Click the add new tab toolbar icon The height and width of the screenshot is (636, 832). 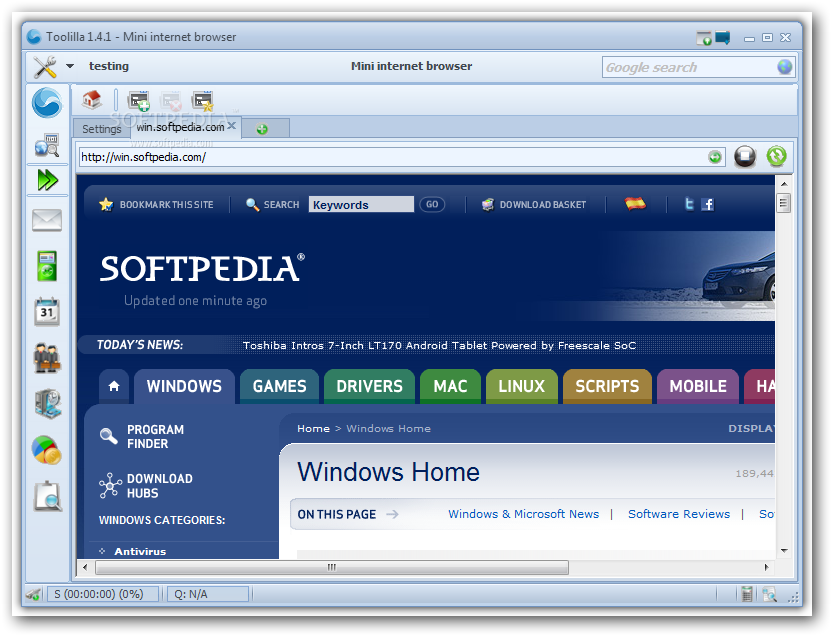tap(139, 100)
